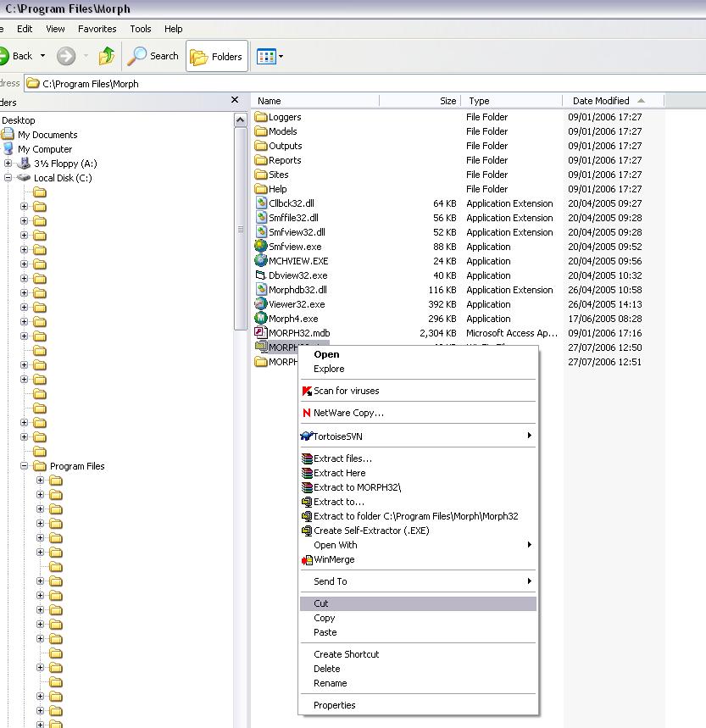
Task: Click the Morph4.exe file icon
Action: 261,319
